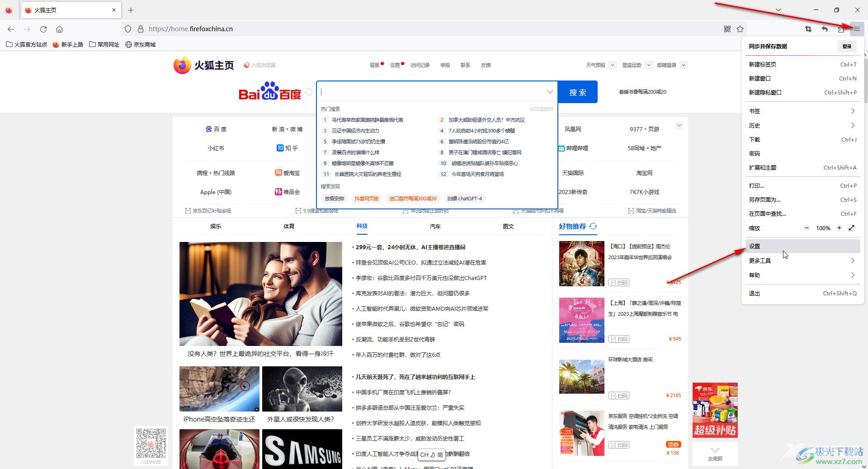868x469 pixels.
Task: Expand the 星座运势 dropdown
Action: click(648, 65)
